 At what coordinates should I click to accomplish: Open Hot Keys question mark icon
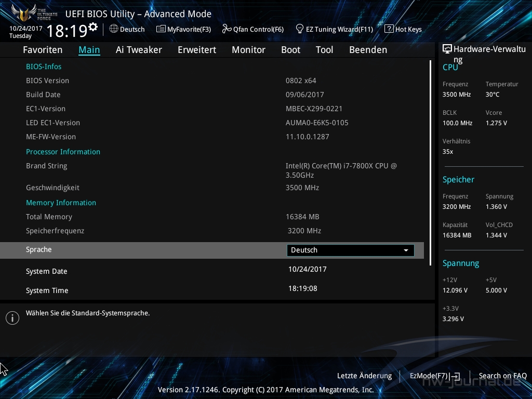coord(389,29)
